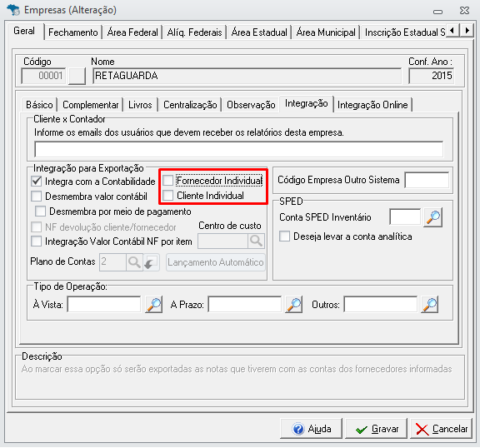Enable Fornecedor Individual checkbox
Screen dimensions: 480x448
[167, 181]
